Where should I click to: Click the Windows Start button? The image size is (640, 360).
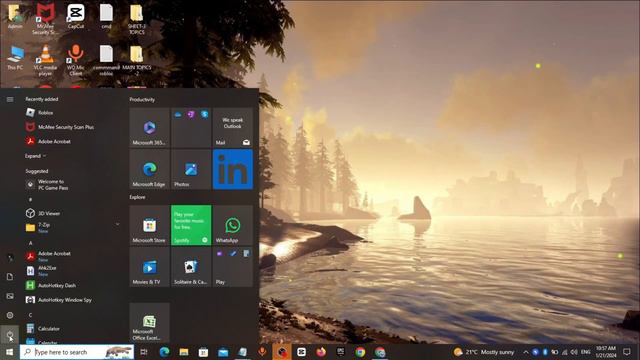click(10, 352)
